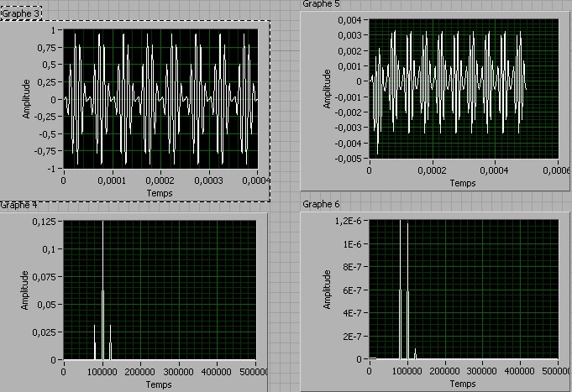Screen dimensions: 572x392
Task: Click the 0,5 Y-scale marker in Graphe 3
Action: [x=49, y=65]
